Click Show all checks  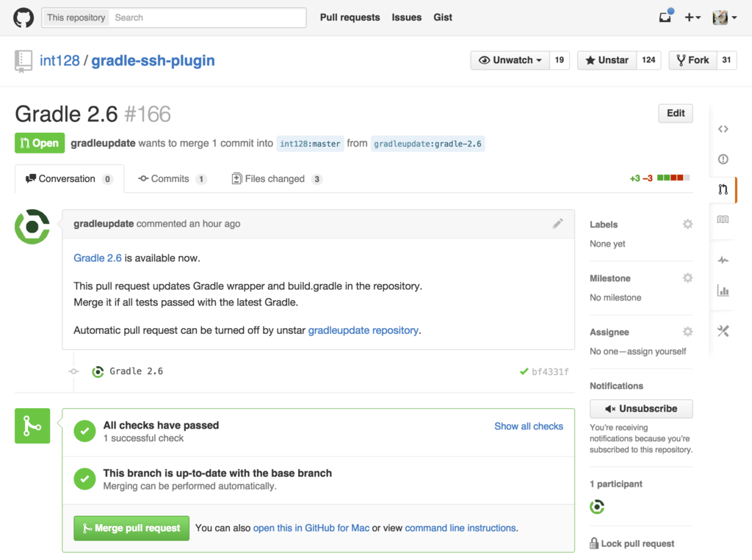point(529,426)
